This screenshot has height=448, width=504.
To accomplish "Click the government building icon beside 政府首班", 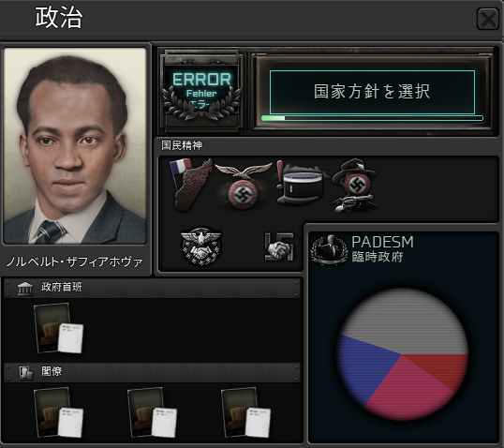I will click(25, 288).
